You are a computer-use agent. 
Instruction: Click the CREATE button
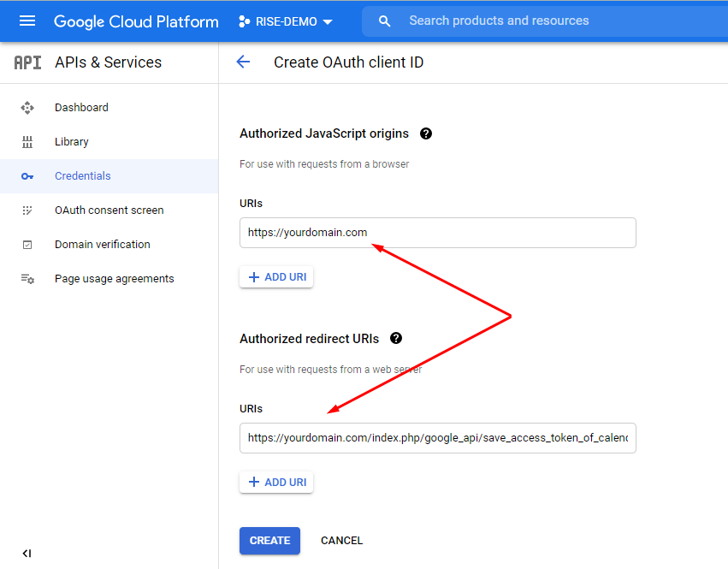269,540
